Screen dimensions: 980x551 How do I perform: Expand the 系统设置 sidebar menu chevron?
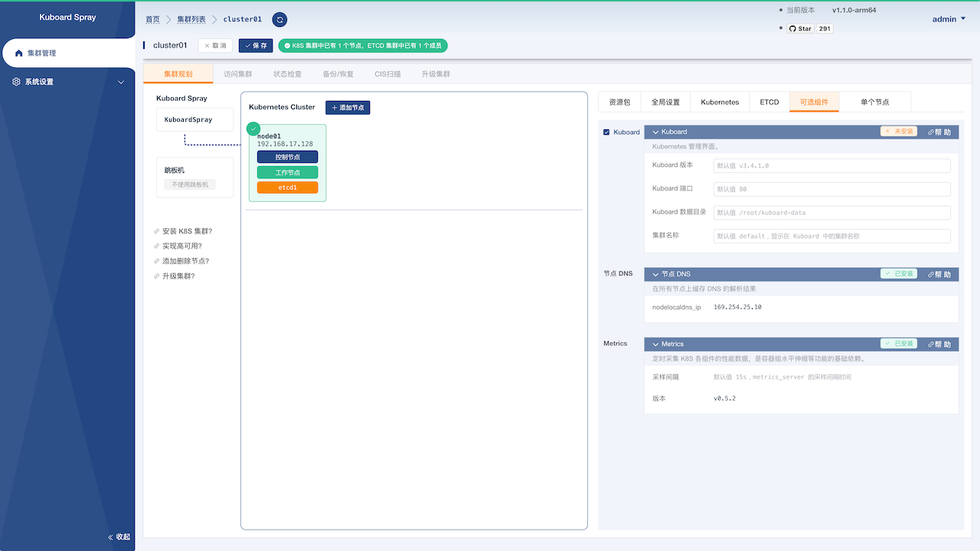(x=121, y=83)
